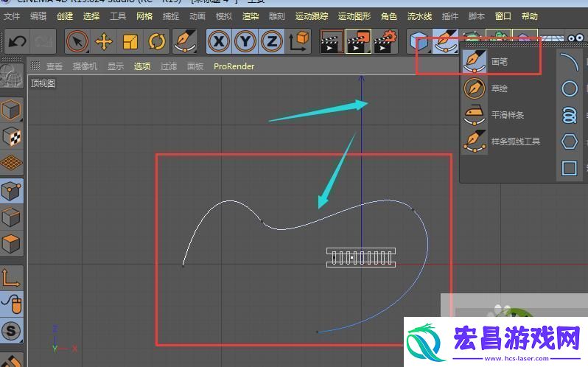The image size is (588, 367).
Task: Open the 选择 menu
Action: pos(91,16)
